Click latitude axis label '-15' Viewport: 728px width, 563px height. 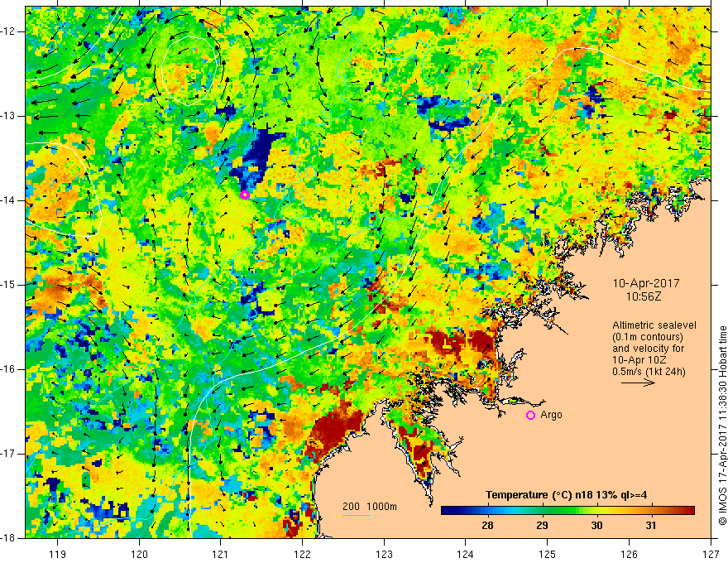pyautogui.click(x=9, y=285)
